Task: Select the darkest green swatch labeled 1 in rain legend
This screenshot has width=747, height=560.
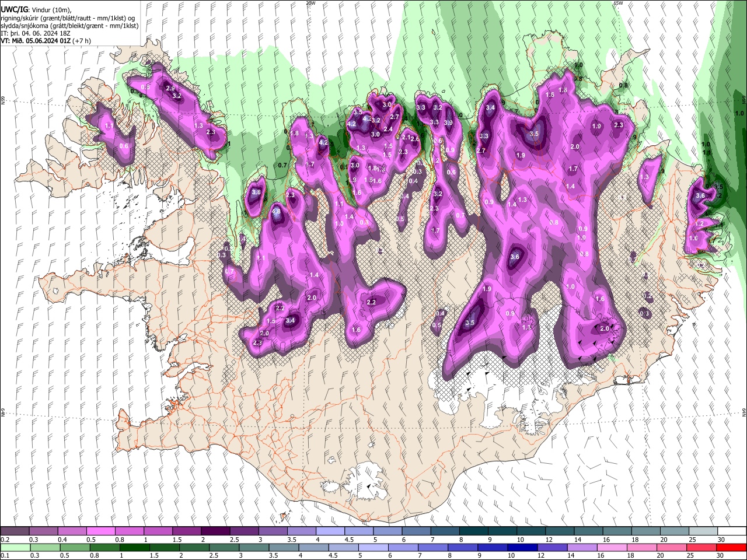Action: [x=134, y=548]
